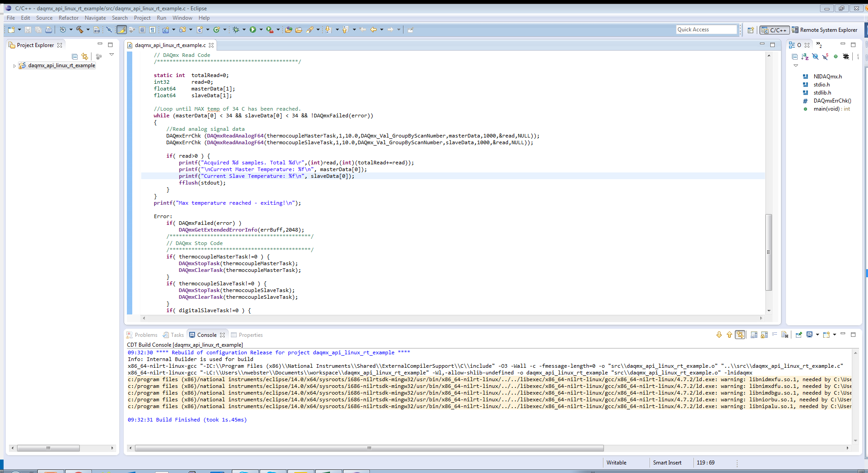Open dropdown arrow next to Debug icon
The image size is (868, 473).
pyautogui.click(x=244, y=30)
